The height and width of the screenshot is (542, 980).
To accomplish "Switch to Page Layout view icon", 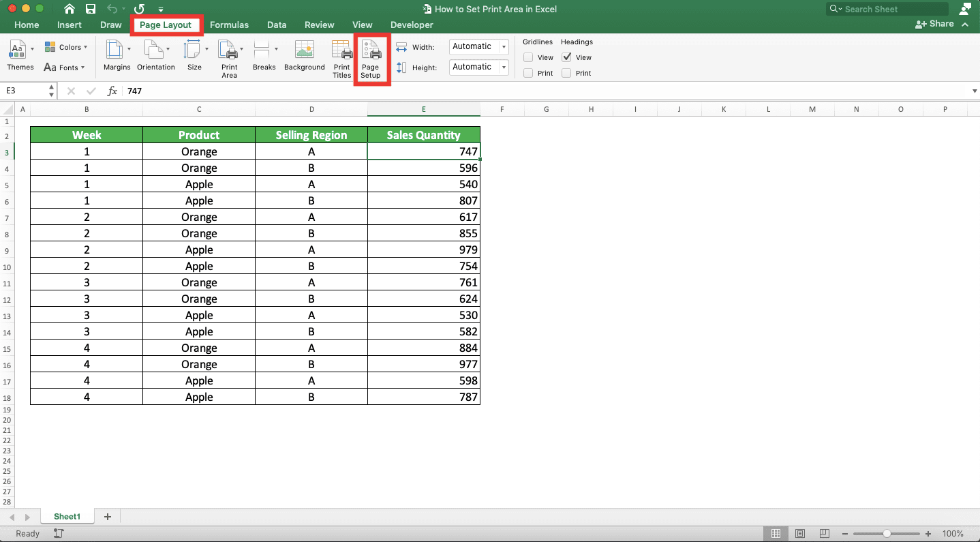I will click(800, 534).
